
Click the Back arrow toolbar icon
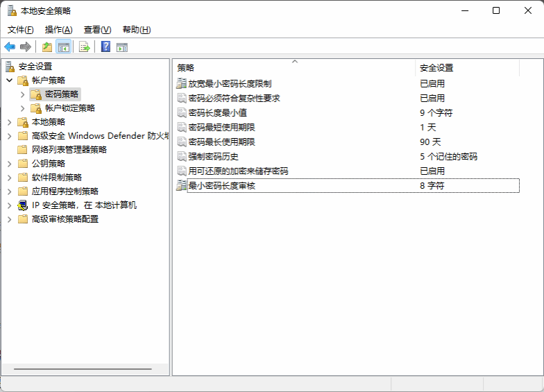[10, 47]
